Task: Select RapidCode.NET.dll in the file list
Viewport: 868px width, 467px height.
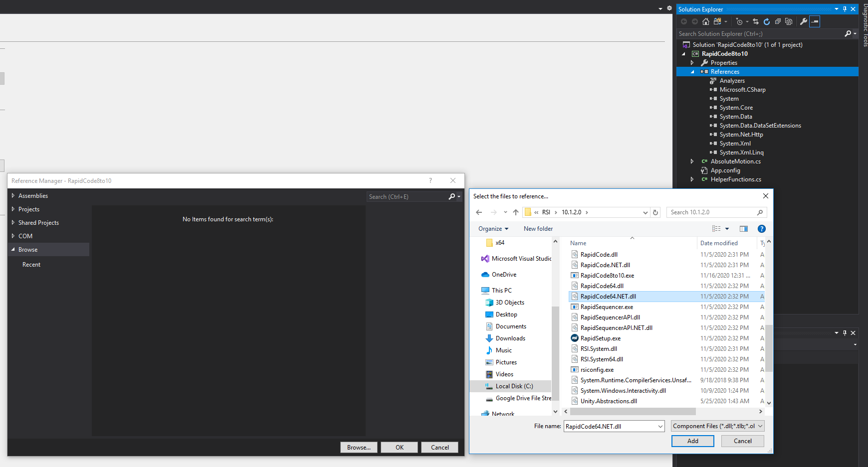Action: point(605,265)
